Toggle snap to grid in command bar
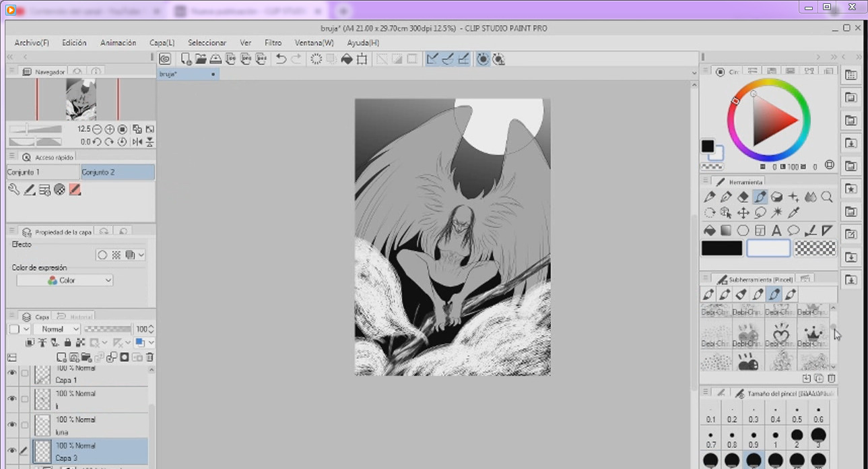Image resolution: width=868 pixels, height=469 pixels. tap(463, 59)
